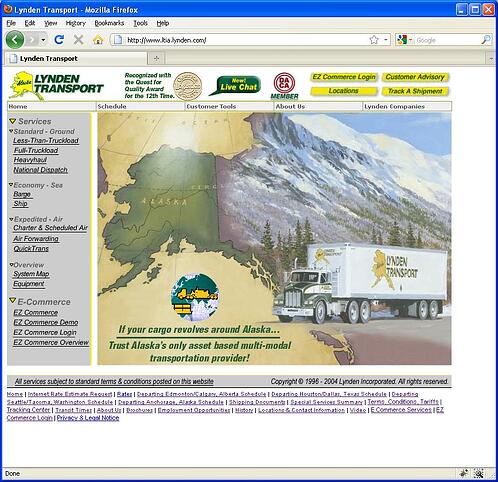
Task: Open the Less-Than-Truckload link
Action: (46, 141)
